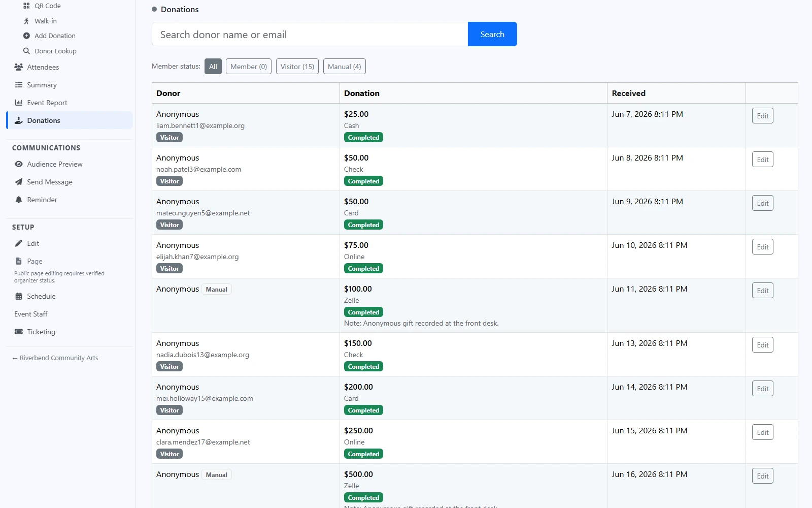Image resolution: width=812 pixels, height=508 pixels.
Task: Click email mateo.nguyen5@example.net
Action: [203, 213]
